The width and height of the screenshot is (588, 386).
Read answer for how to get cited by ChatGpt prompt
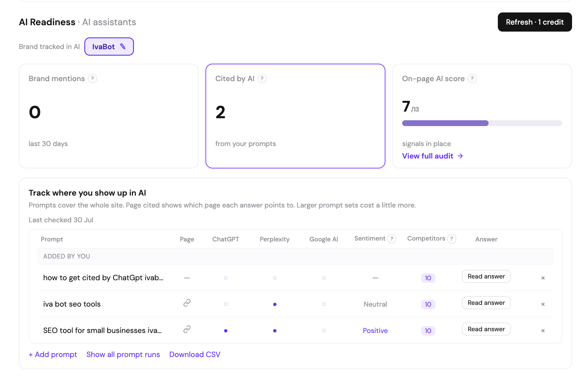pyautogui.click(x=486, y=276)
